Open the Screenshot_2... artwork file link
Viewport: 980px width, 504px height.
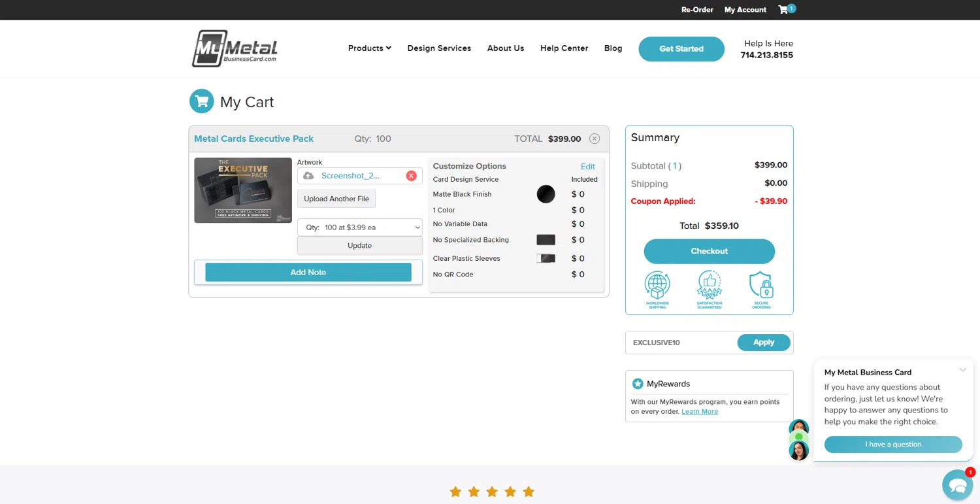(x=350, y=176)
